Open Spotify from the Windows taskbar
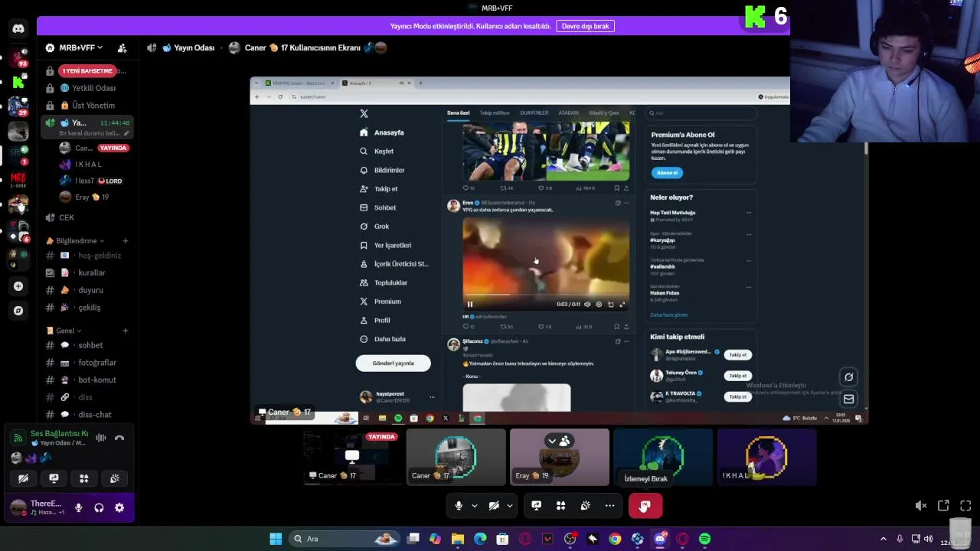 click(704, 539)
